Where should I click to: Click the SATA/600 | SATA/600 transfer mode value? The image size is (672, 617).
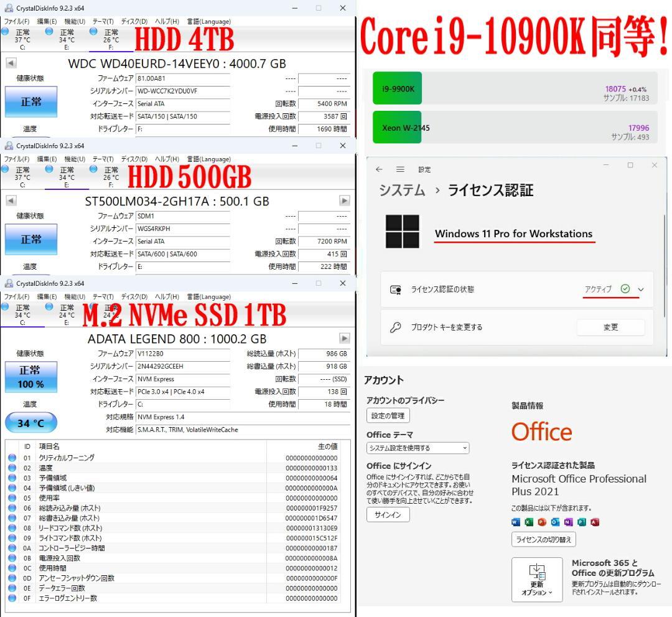coord(183,254)
